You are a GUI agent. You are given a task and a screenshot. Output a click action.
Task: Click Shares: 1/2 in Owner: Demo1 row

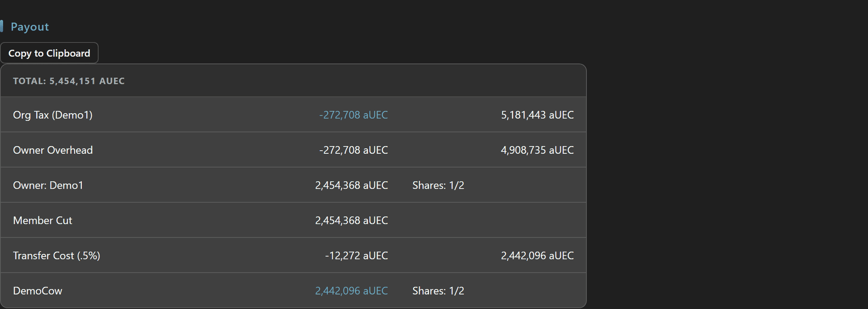438,185
